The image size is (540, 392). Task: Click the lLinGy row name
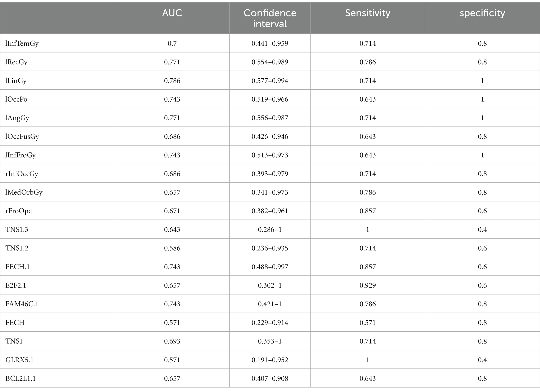point(16,81)
